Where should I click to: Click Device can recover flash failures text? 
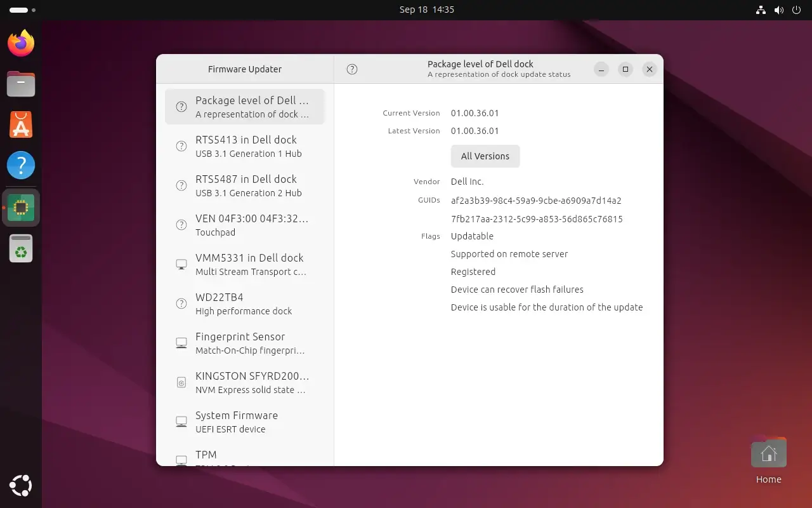click(517, 290)
